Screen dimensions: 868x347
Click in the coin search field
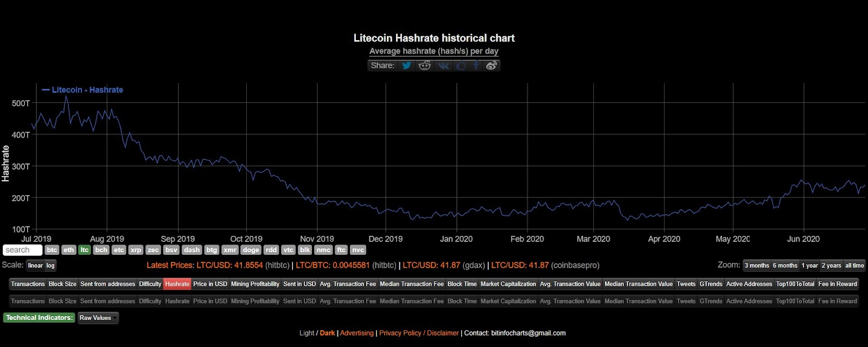pyautogui.click(x=22, y=250)
